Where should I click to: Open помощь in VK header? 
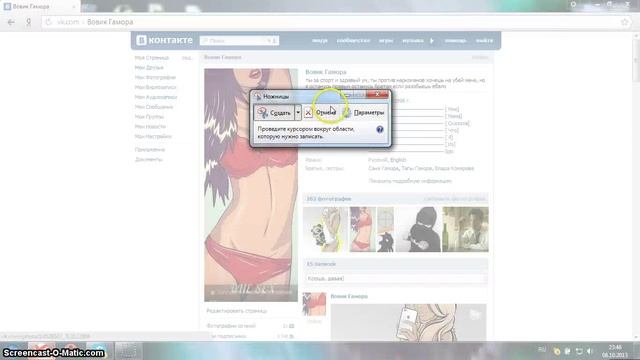tap(456, 41)
